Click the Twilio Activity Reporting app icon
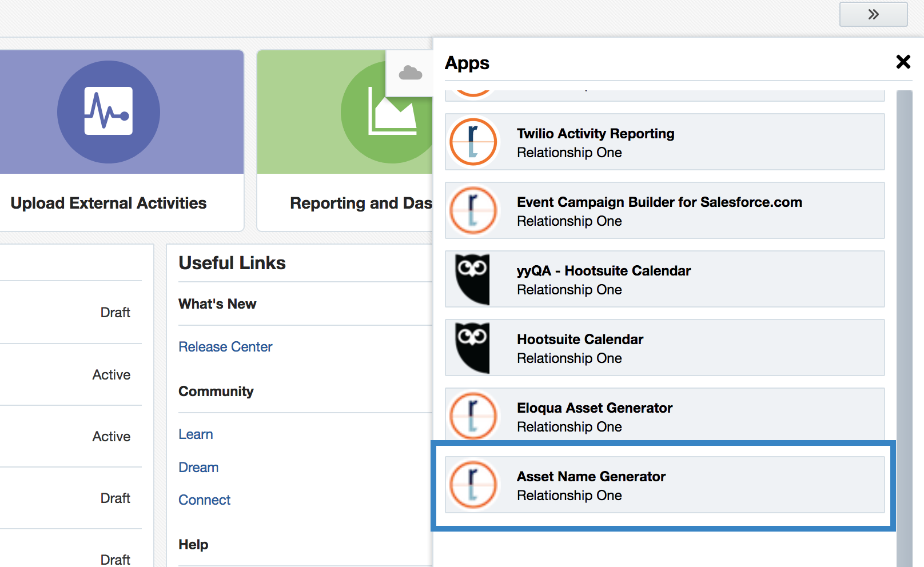This screenshot has width=924, height=567. tap(473, 142)
